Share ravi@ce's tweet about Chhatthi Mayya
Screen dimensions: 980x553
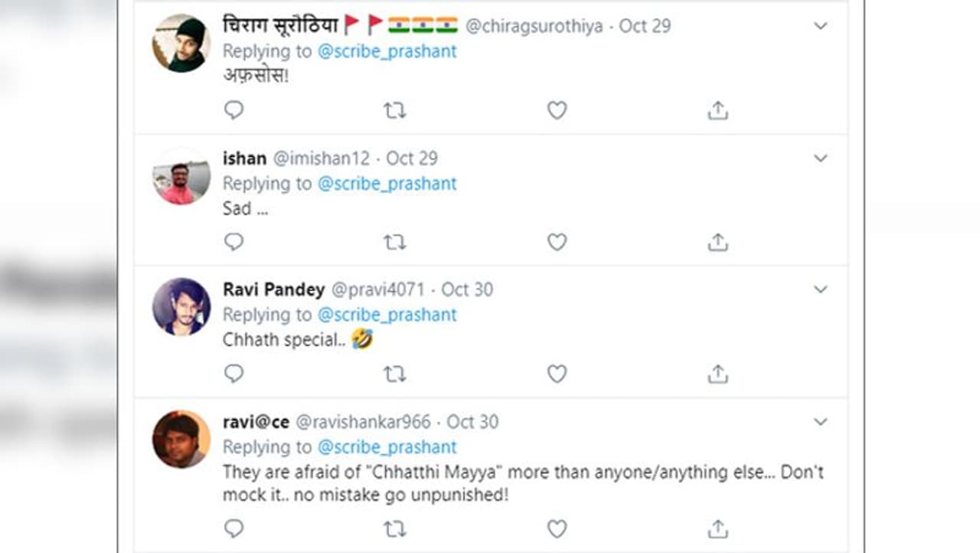point(717,528)
